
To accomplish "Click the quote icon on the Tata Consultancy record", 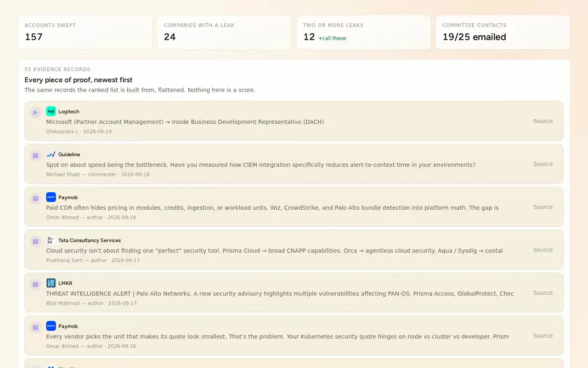I will [x=35, y=241].
